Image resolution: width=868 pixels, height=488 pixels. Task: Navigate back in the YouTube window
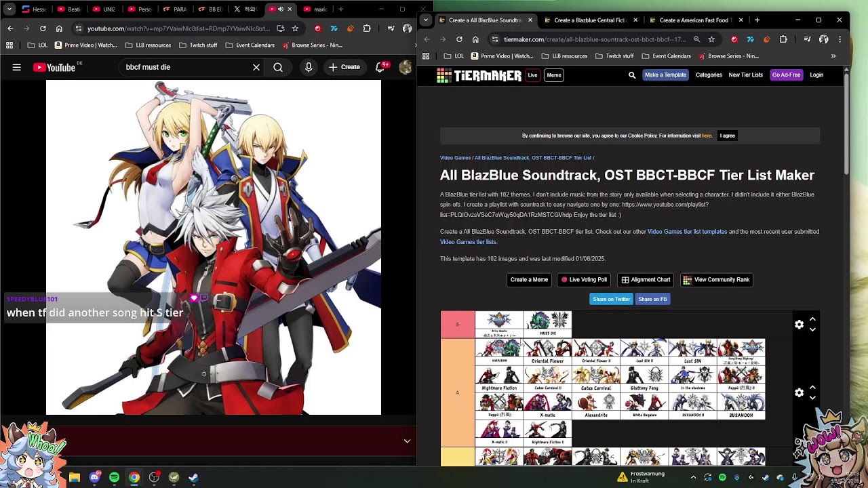(10, 28)
